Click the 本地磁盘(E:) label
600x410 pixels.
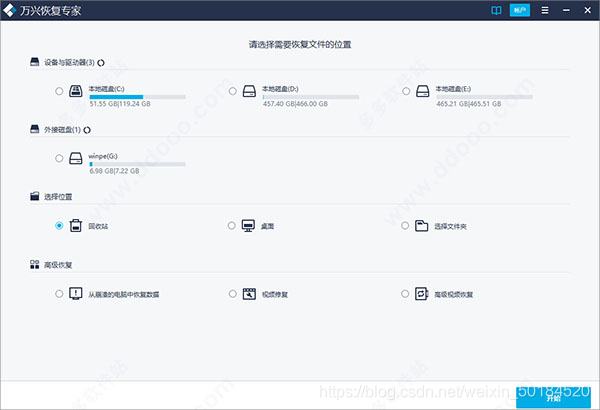(453, 89)
